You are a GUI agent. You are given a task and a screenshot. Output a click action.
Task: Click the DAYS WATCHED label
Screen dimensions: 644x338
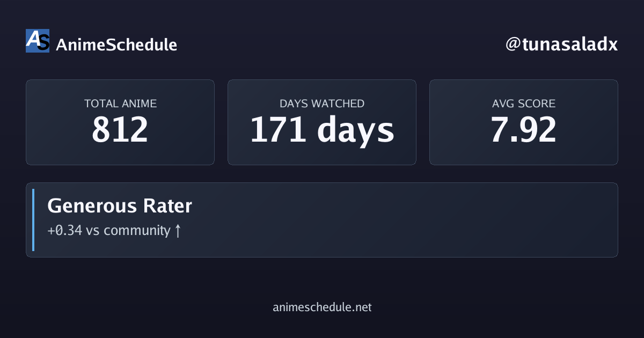[x=322, y=104]
